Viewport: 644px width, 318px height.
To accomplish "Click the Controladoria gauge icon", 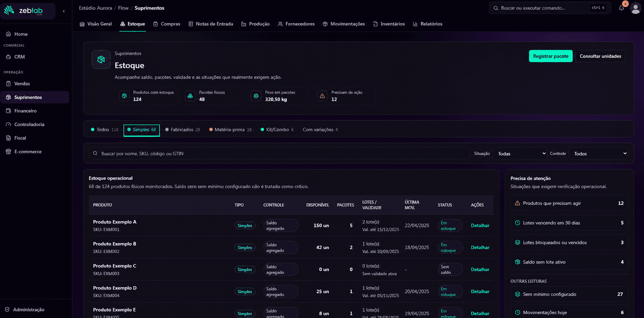I will (x=8, y=124).
